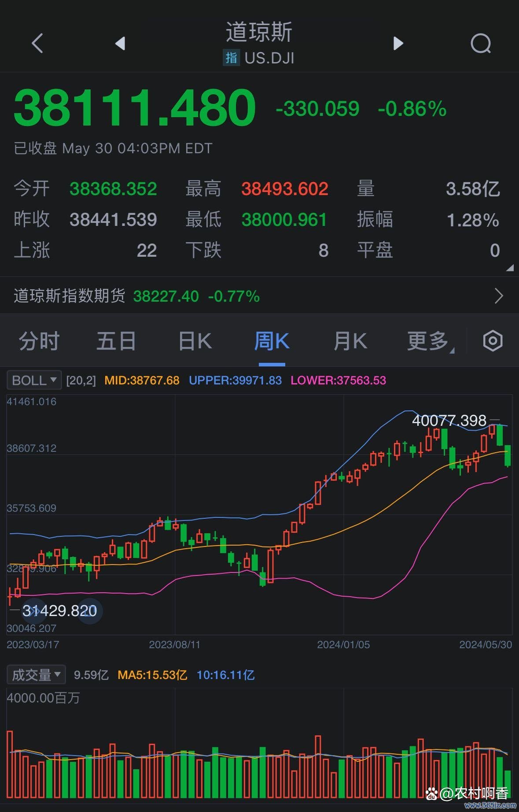Go to previous stock with left triangle
The height and width of the screenshot is (812, 519).
[x=120, y=43]
